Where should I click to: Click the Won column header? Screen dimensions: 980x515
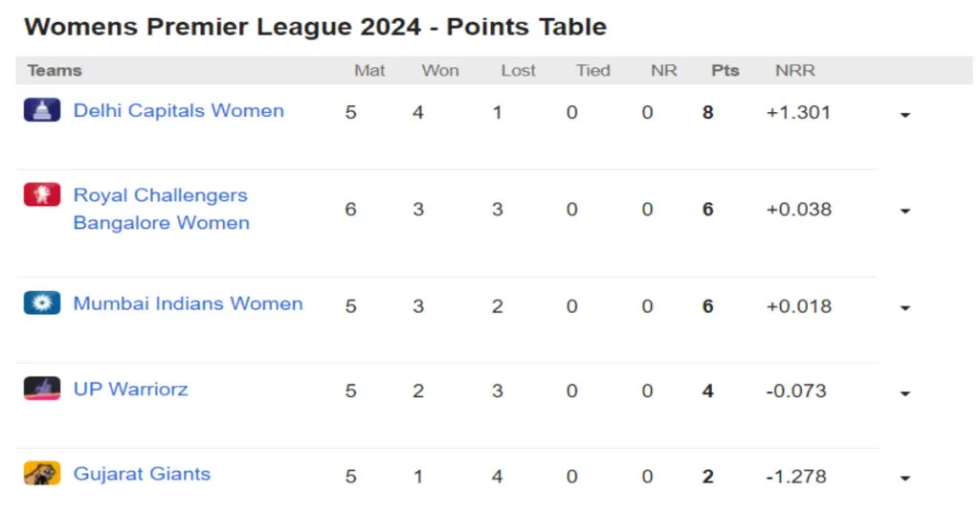440,71
